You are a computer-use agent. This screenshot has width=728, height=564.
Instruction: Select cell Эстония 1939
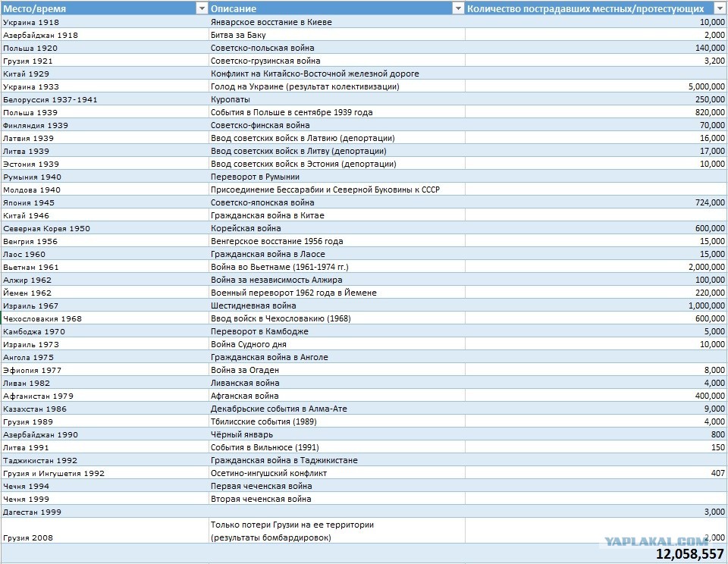tap(105, 164)
